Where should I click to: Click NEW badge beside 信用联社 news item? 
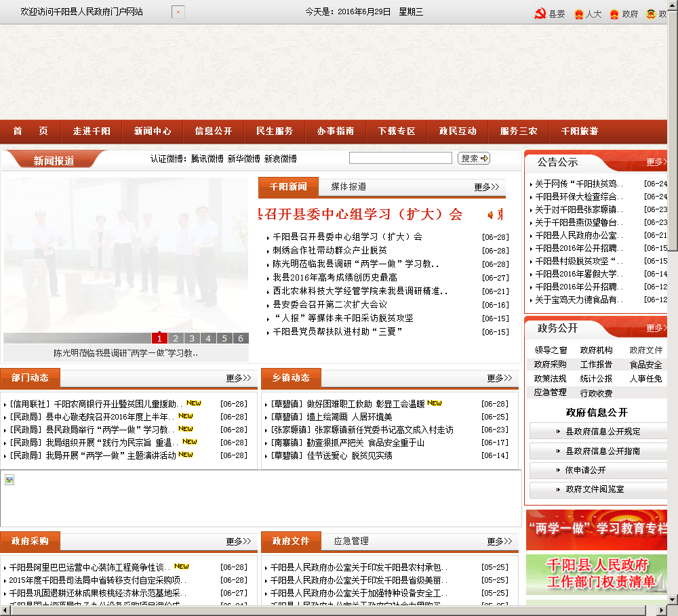point(194,403)
